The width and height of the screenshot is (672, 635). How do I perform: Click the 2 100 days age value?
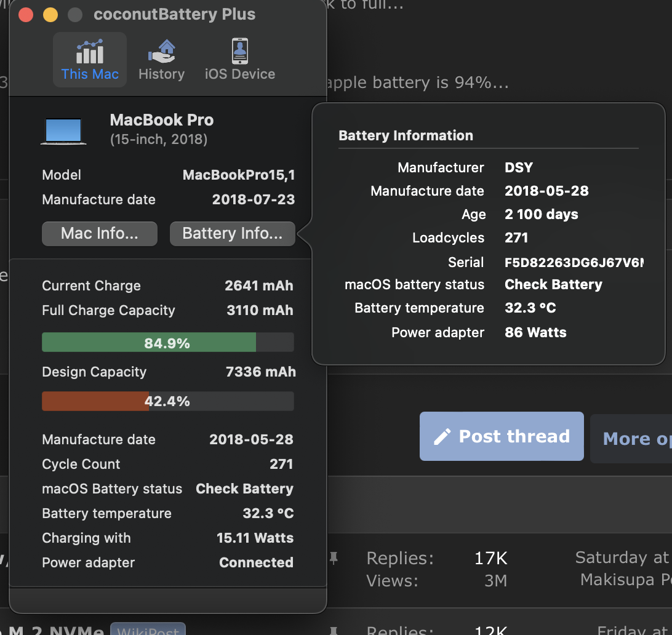point(542,214)
